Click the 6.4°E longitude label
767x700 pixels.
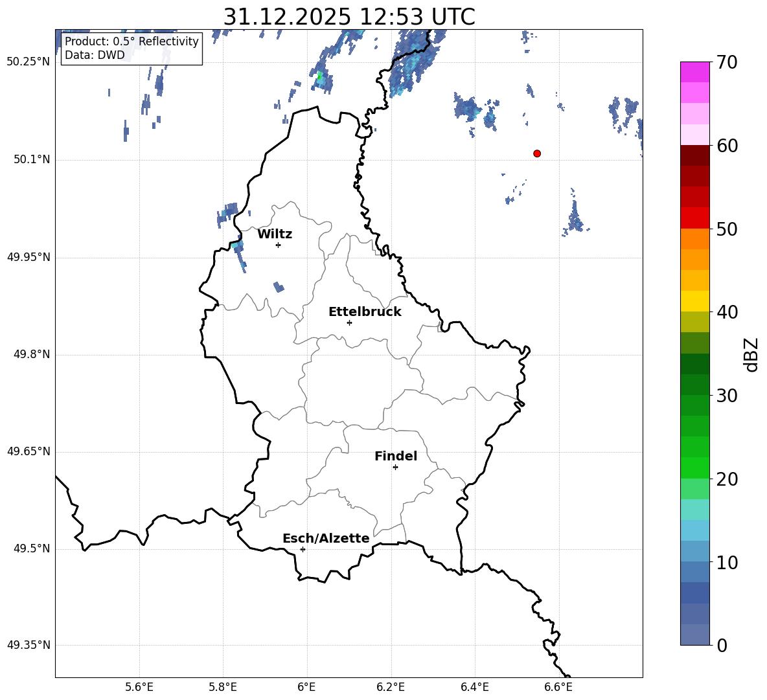tap(474, 688)
